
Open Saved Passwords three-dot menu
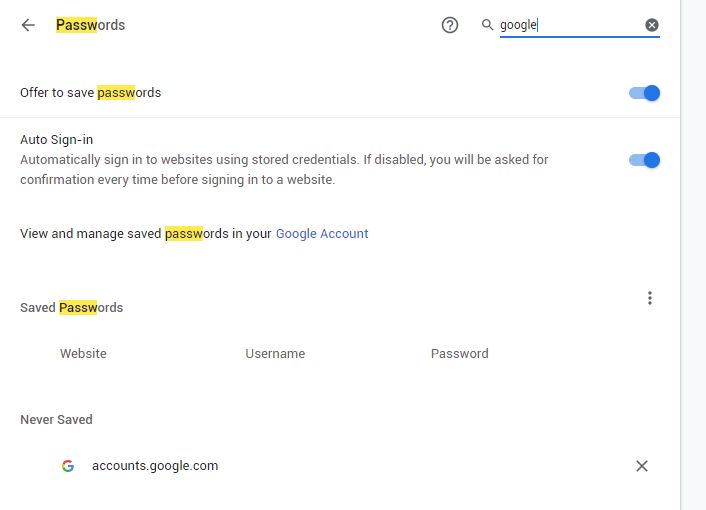point(650,298)
